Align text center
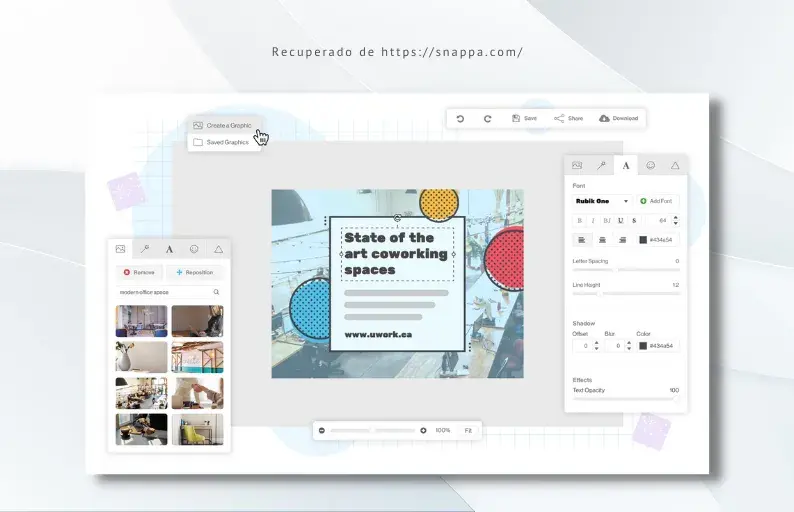Image resolution: width=794 pixels, height=512 pixels. pyautogui.click(x=602, y=240)
